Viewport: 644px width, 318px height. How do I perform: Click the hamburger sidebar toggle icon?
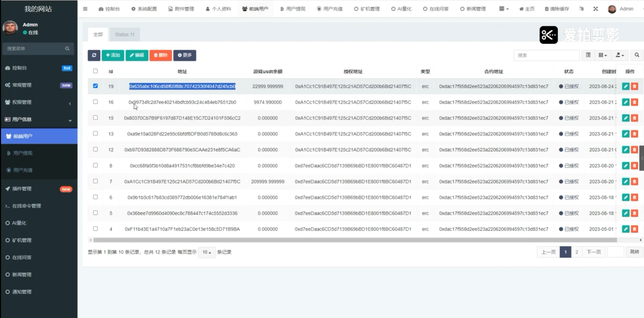(85, 9)
